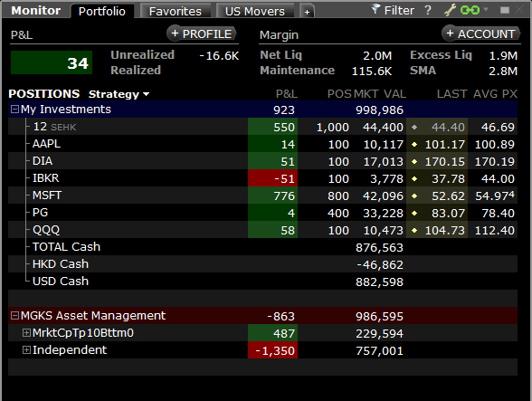This screenshot has height=401, width=532.
Task: Click Maintenance value 115.6K
Action: [x=372, y=72]
